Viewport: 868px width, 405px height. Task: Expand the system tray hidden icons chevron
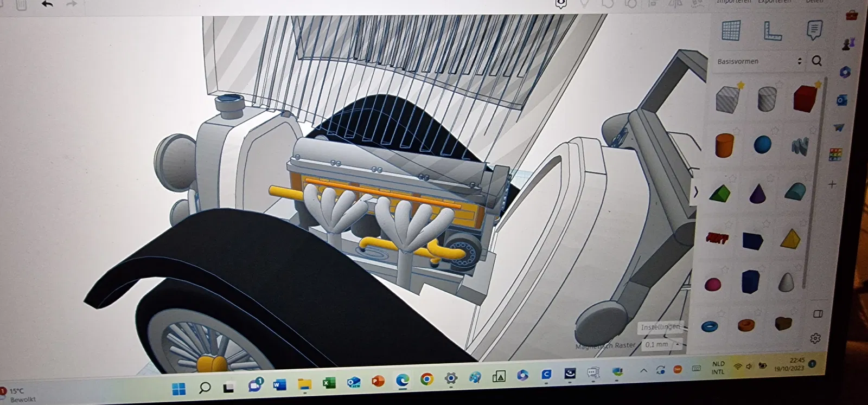pos(643,371)
